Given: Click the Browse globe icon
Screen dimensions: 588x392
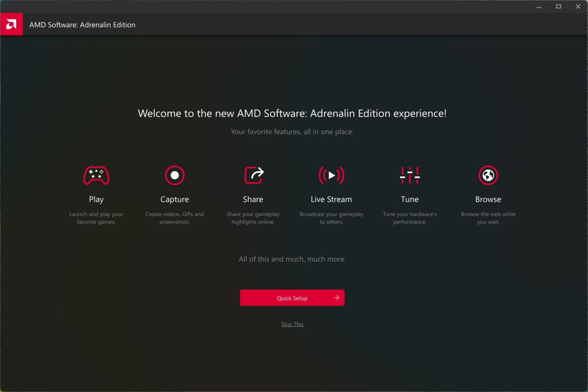Looking at the screenshot, I should point(488,175).
